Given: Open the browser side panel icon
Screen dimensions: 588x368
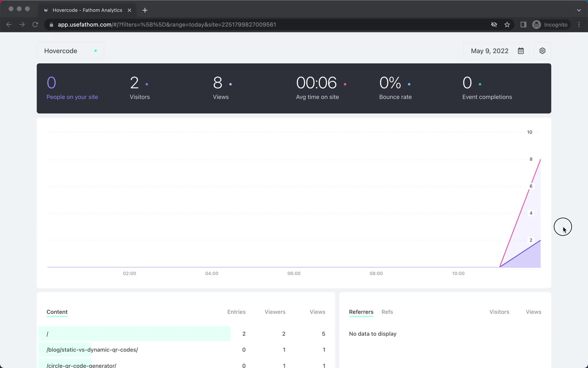Looking at the screenshot, I should [x=523, y=25].
